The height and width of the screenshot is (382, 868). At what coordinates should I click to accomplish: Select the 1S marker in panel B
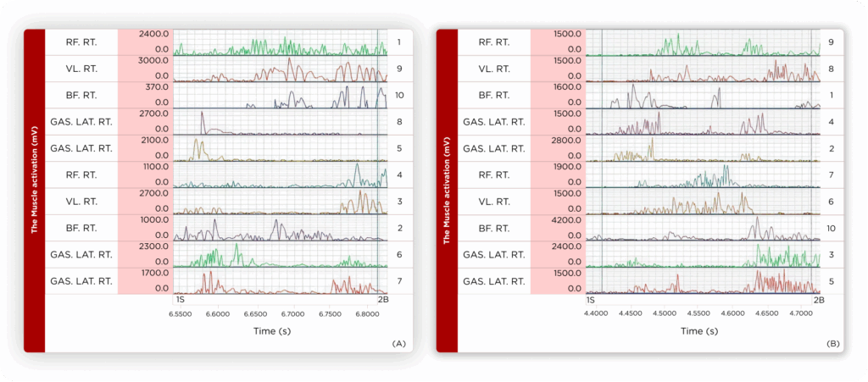[591, 300]
